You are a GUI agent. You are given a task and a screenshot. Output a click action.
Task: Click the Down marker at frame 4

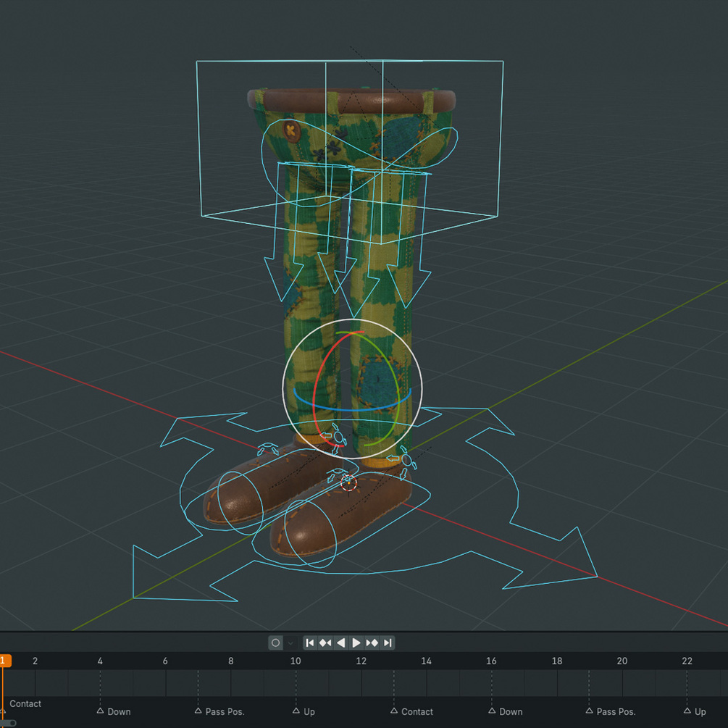(x=101, y=711)
